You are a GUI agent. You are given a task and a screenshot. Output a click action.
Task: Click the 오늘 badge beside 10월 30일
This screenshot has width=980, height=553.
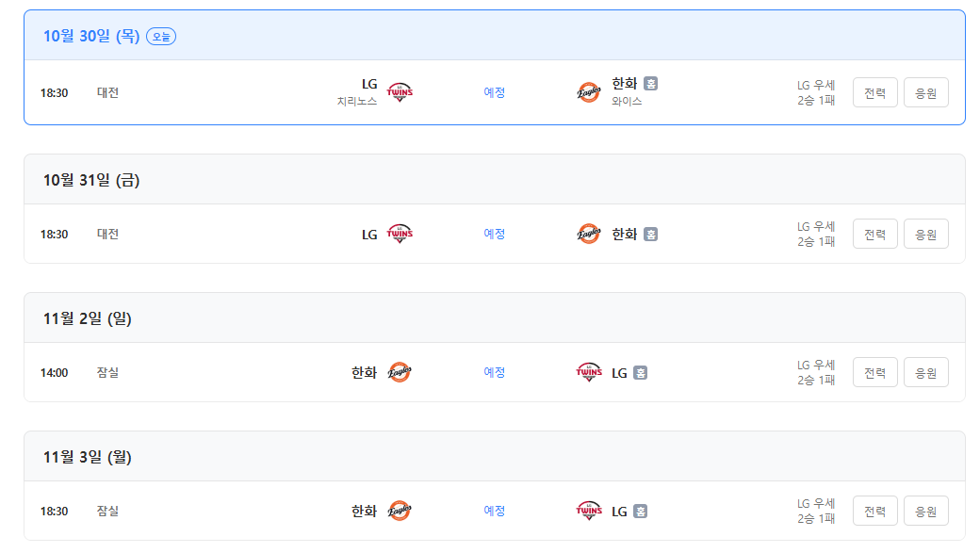pos(161,37)
